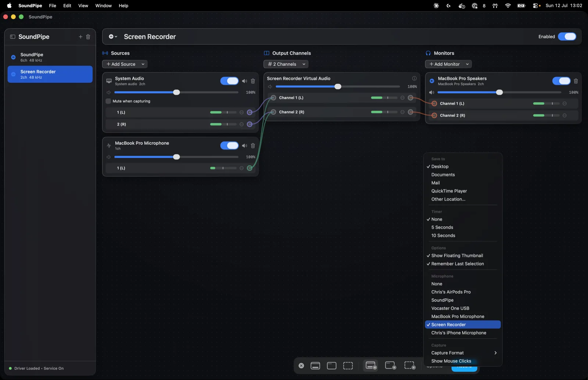Select Capture Selected Window tool

332,366
